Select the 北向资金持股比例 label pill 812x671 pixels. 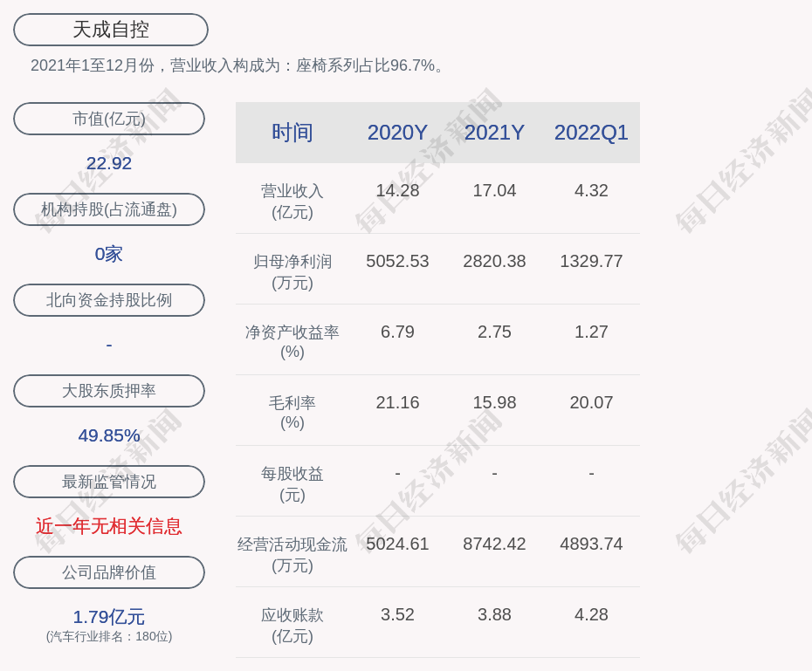click(x=109, y=300)
